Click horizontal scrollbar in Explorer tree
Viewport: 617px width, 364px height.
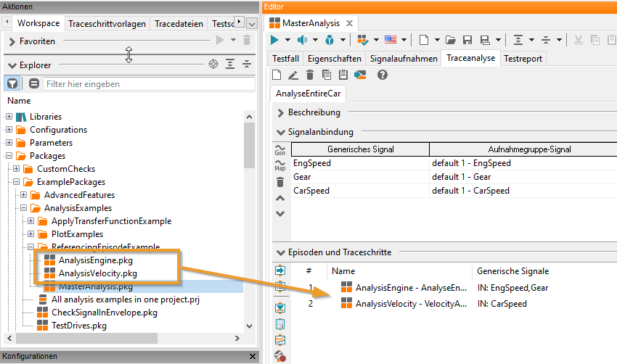tap(86, 338)
